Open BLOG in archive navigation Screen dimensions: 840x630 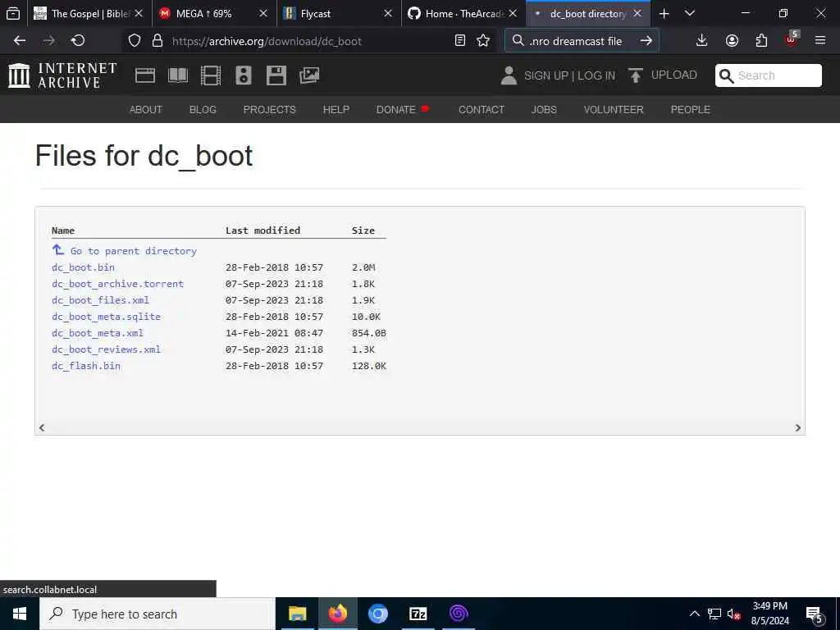[203, 110]
